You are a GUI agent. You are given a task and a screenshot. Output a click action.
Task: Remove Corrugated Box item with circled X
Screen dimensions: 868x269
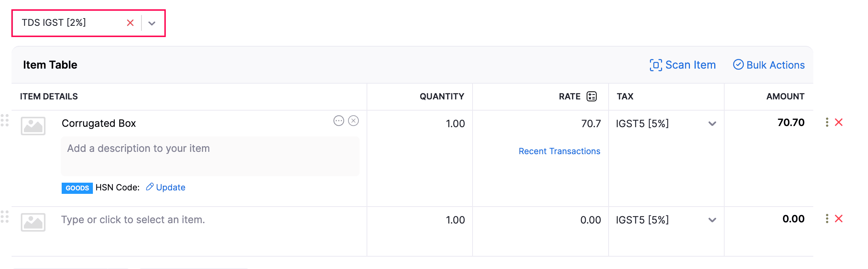(x=353, y=121)
